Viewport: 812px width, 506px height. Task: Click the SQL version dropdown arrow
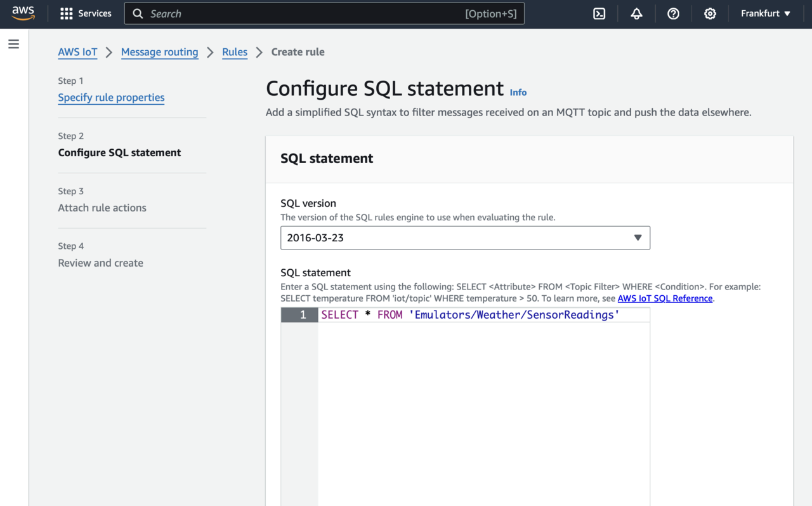(x=638, y=238)
